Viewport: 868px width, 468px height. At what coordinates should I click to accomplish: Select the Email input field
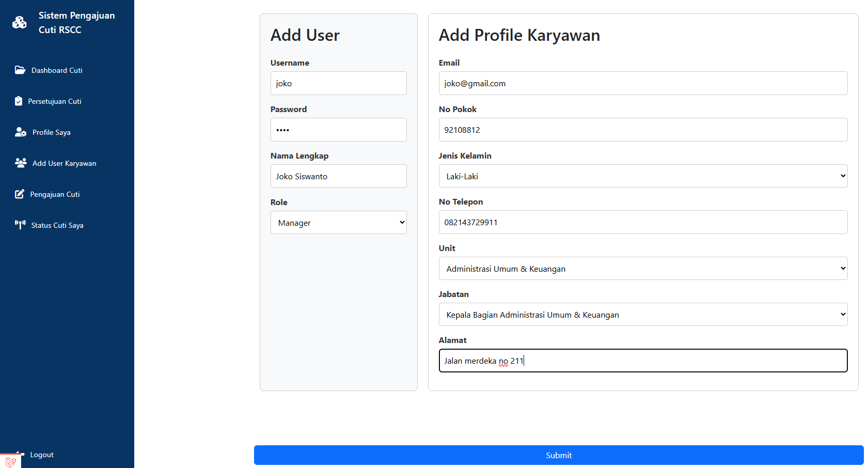[643, 83]
